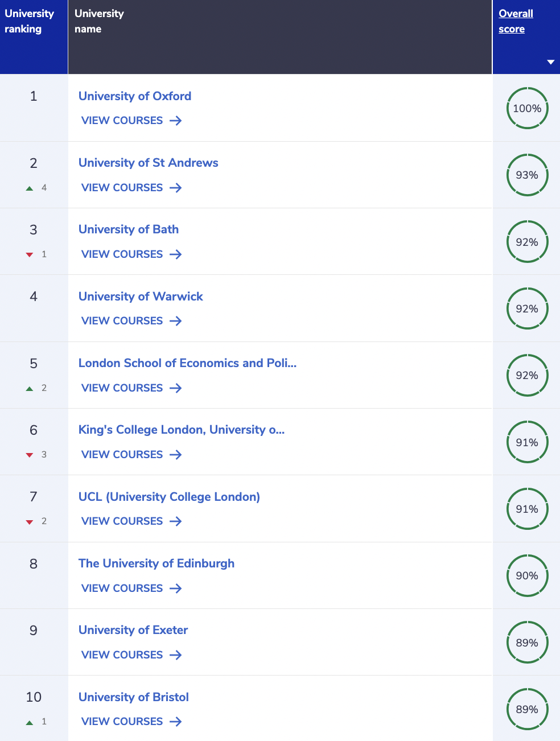Viewport: 560px width, 741px height.
Task: Open the University of St Andrews page
Action: tap(148, 163)
